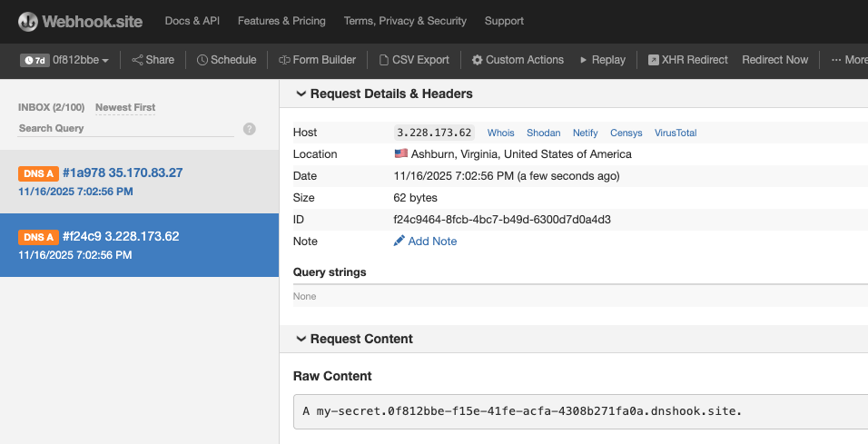Click the None query strings value
This screenshot has width=868, height=444.
pos(304,296)
